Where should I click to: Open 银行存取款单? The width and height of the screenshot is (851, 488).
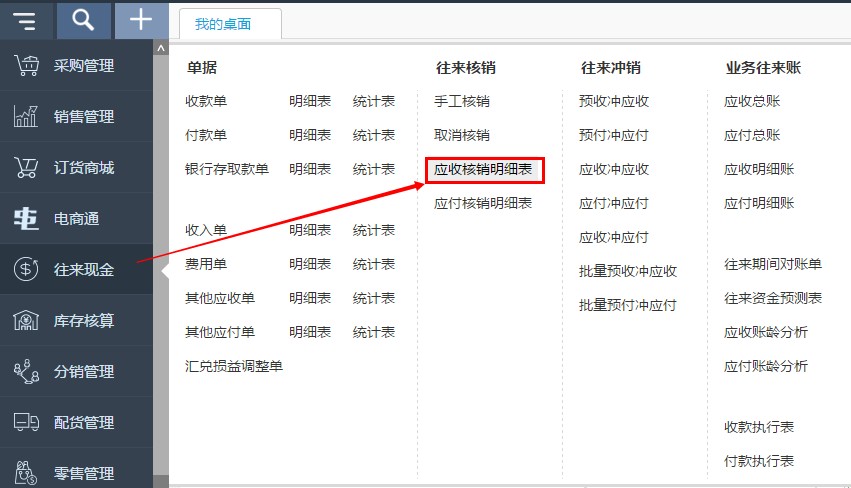[227, 169]
